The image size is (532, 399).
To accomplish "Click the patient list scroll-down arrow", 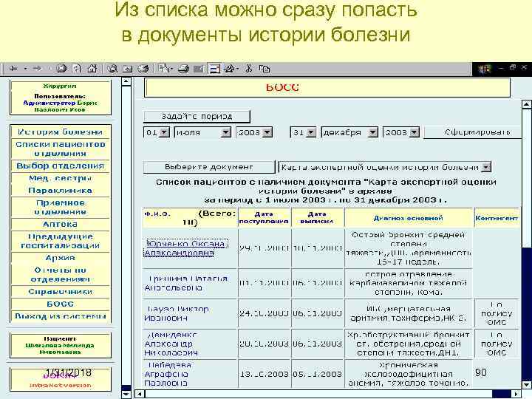I will coord(526,385).
